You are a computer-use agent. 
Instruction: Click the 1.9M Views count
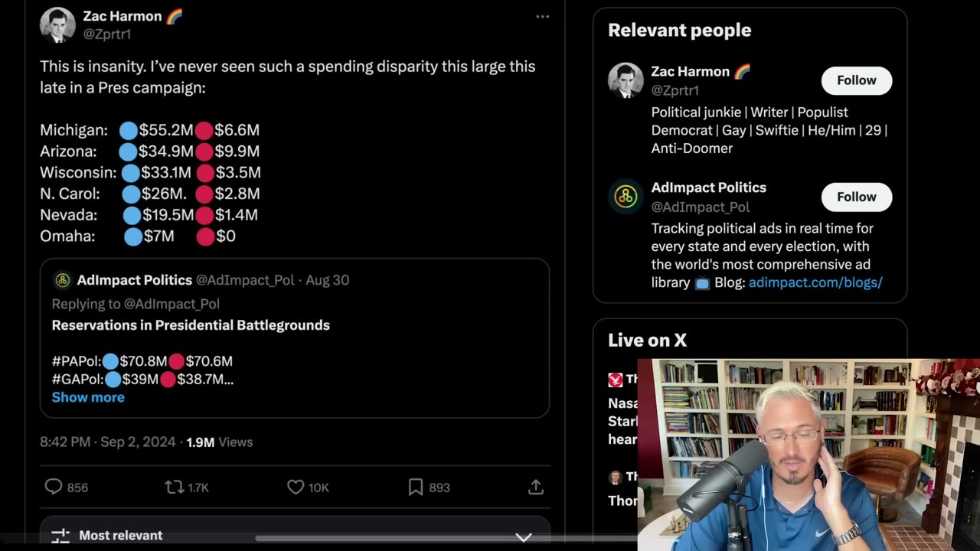pyautogui.click(x=219, y=442)
